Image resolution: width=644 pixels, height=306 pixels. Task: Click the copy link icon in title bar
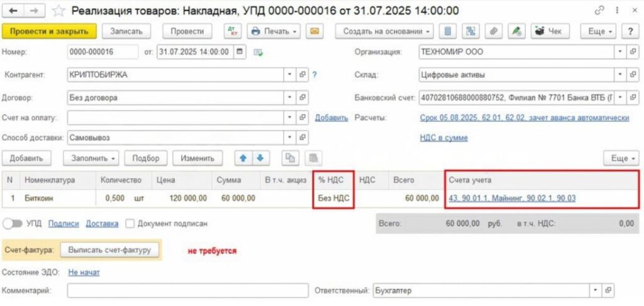[599, 11]
